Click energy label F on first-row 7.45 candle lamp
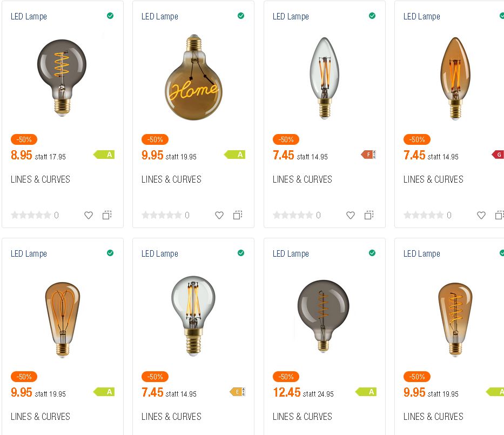 tap(368, 155)
